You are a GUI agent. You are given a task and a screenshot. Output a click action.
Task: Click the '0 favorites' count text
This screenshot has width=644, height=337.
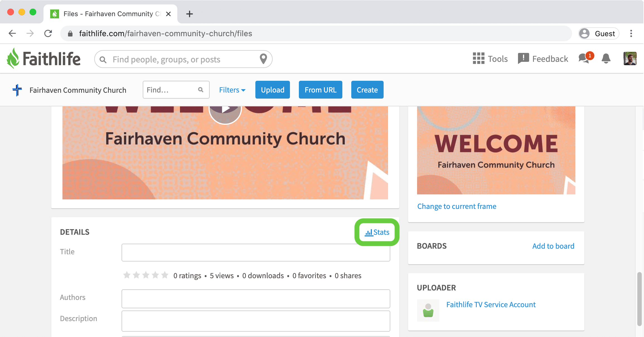click(x=309, y=275)
